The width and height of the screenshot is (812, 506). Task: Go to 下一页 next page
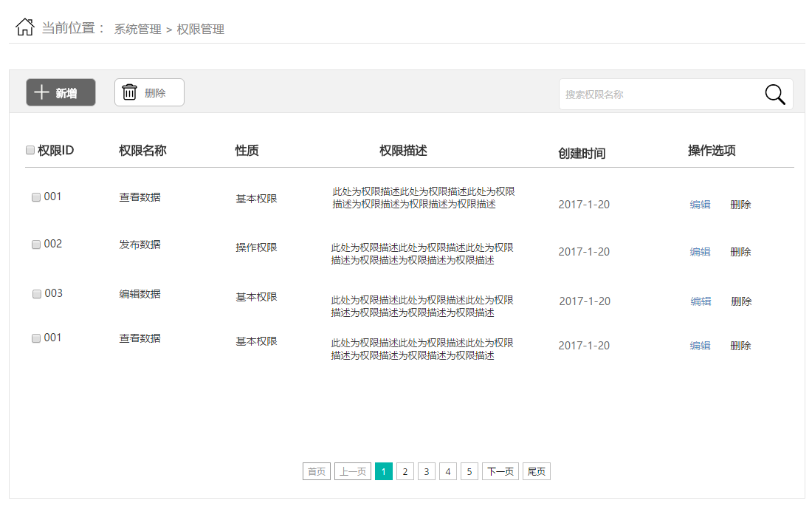coord(500,471)
